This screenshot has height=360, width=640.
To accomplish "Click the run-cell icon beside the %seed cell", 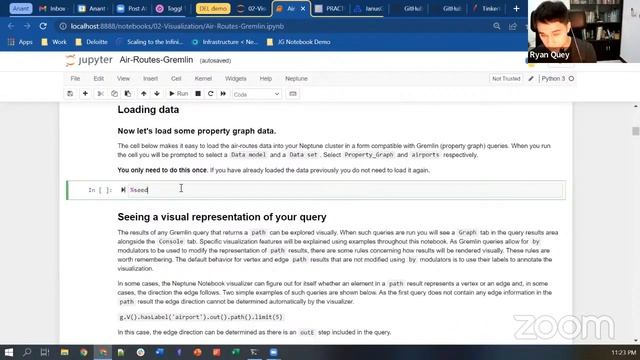I will (x=123, y=190).
